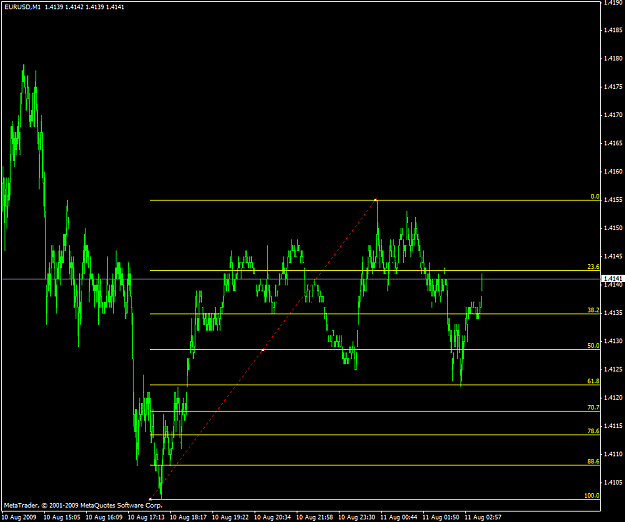Click the 1.4135 price axis label

tap(613, 313)
